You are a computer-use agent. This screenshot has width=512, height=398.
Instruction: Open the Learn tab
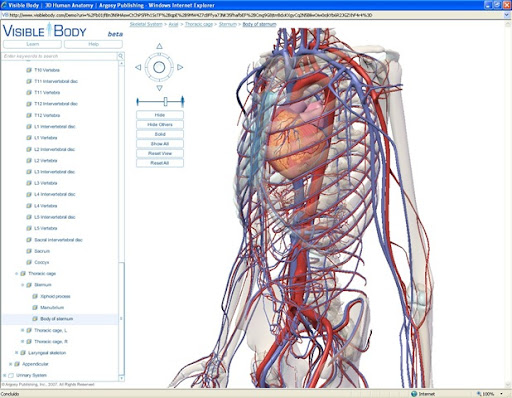32,44
